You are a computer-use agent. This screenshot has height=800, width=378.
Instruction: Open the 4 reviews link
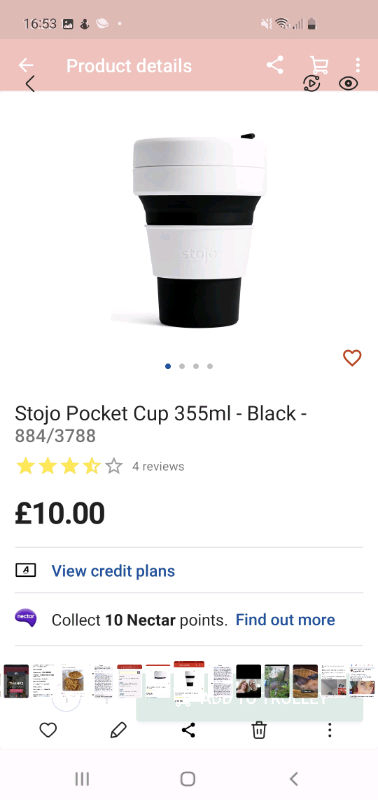click(x=158, y=466)
